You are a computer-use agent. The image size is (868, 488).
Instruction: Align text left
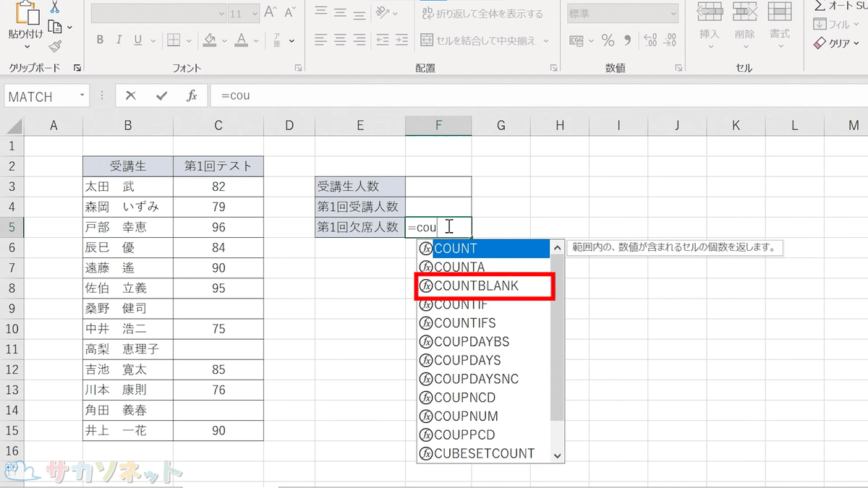[320, 40]
